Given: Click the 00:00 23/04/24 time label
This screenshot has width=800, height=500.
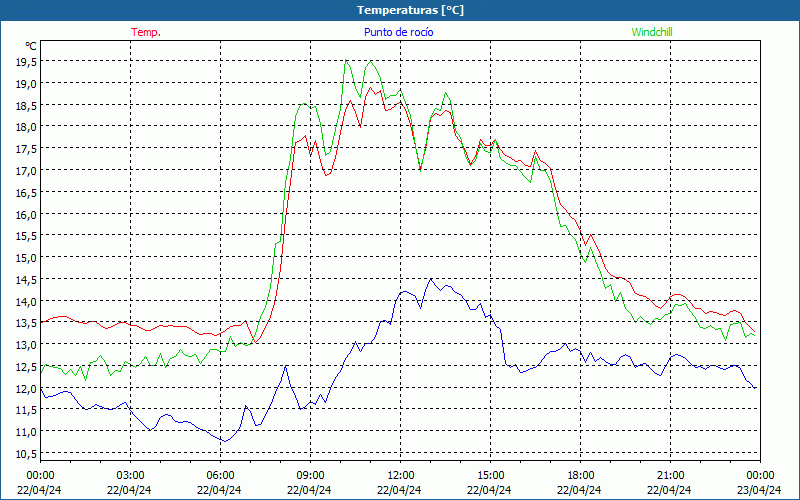Looking at the screenshot, I should [760, 483].
